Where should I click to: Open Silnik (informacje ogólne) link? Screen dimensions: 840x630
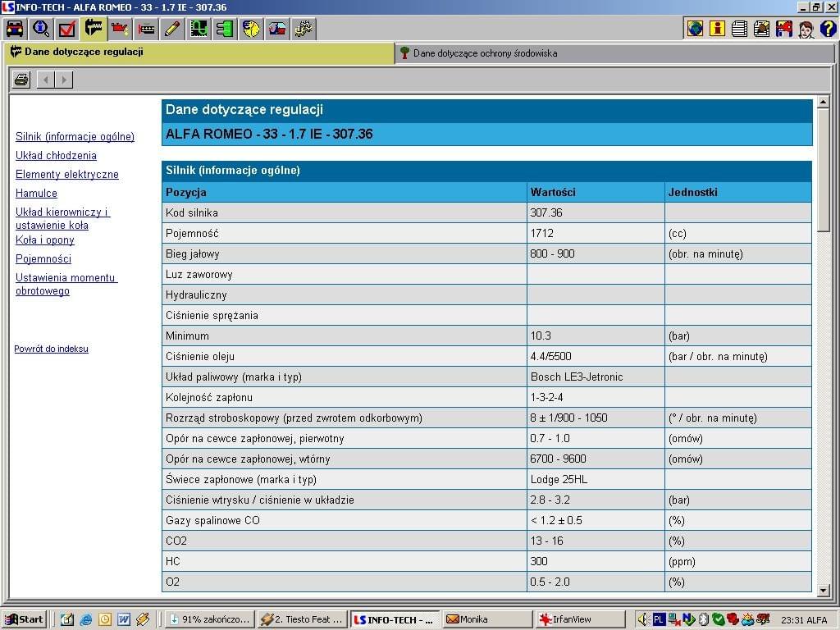tap(75, 137)
